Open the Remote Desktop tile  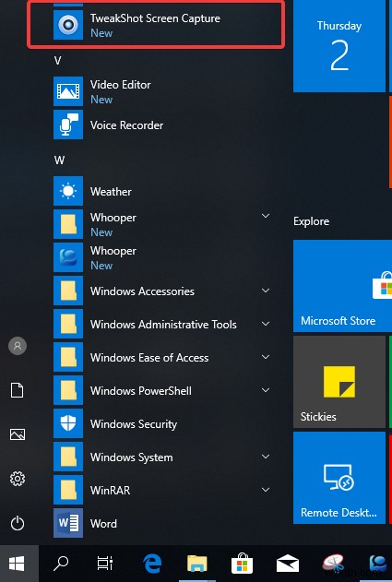(x=339, y=478)
